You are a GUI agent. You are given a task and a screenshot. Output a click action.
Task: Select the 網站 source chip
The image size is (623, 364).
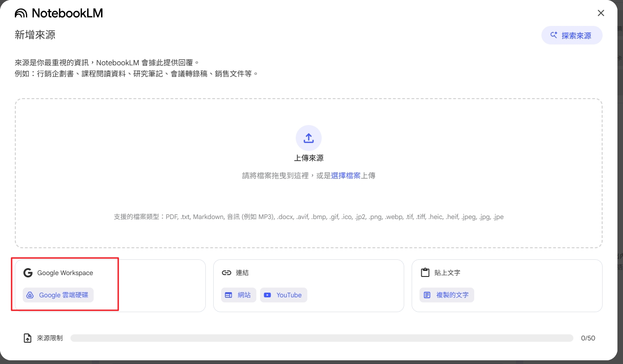[238, 295]
